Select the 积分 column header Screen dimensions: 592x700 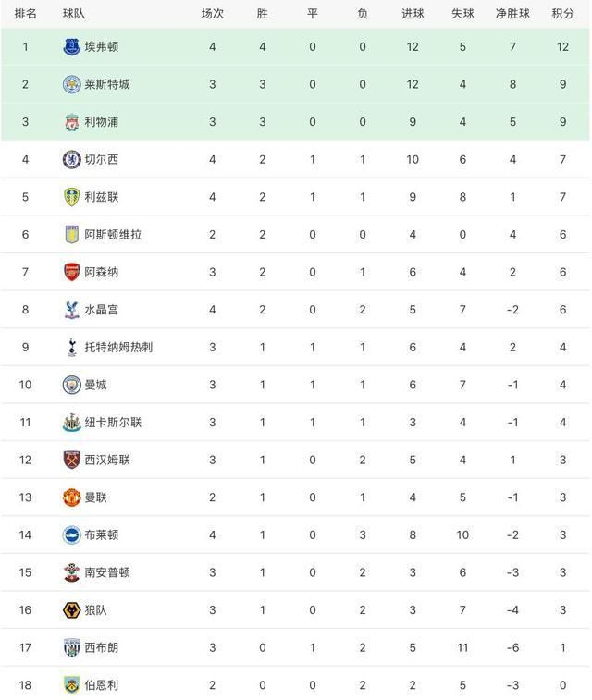coord(562,14)
